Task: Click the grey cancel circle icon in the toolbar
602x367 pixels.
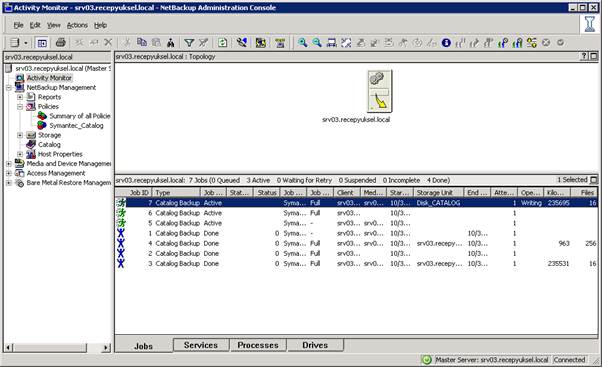Action: click(546, 43)
